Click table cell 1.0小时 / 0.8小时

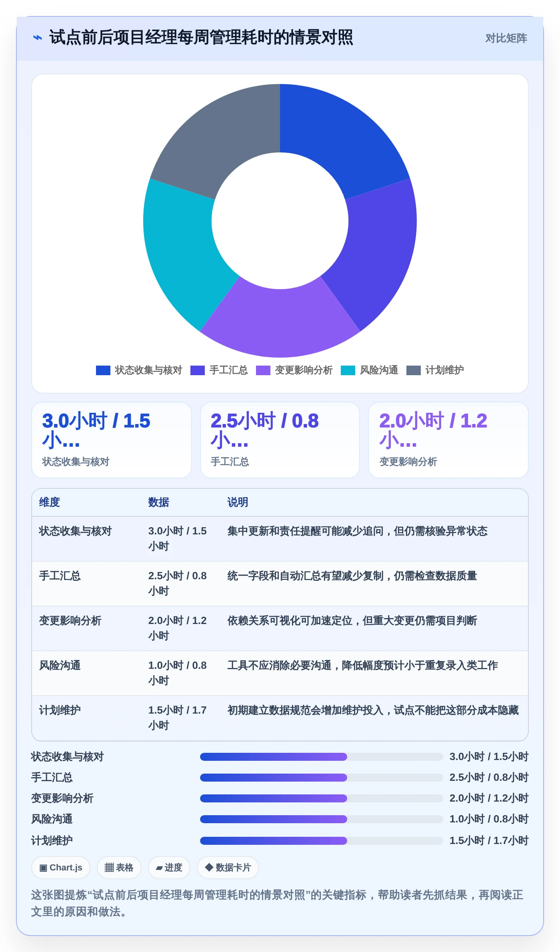[x=178, y=673]
